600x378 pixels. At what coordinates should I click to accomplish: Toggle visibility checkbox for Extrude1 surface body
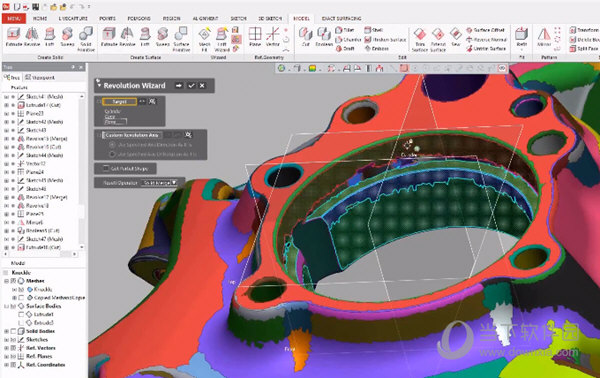pos(21,314)
